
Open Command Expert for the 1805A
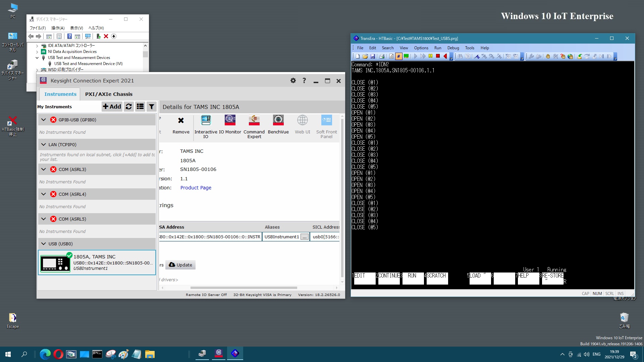click(254, 127)
